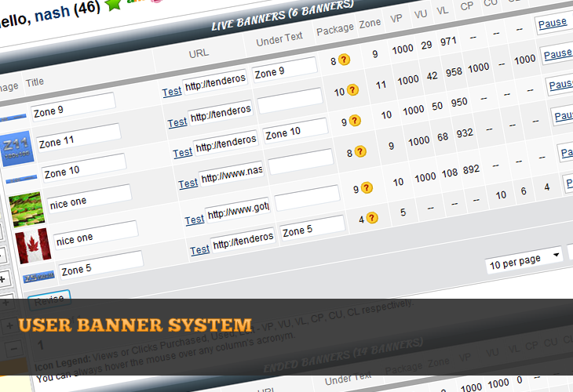Click Test link beside Under Text 'Zone 10'

182,152
